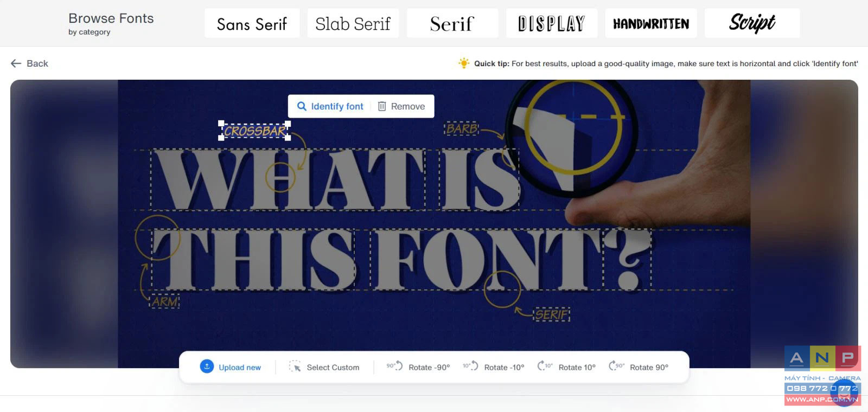This screenshot has height=412, width=868.
Task: Click the Remove trash bin icon
Action: (382, 106)
